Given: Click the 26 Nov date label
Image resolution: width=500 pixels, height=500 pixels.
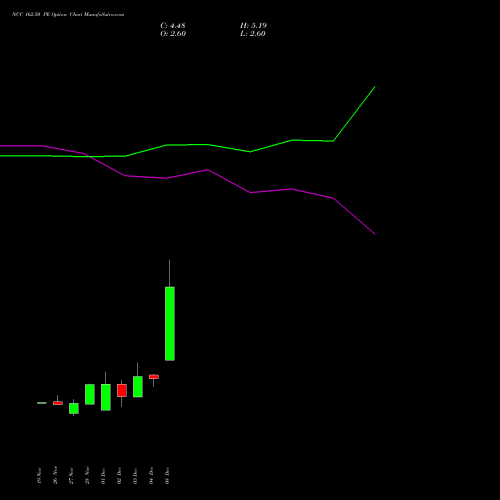Looking at the screenshot, I should (x=55, y=475).
